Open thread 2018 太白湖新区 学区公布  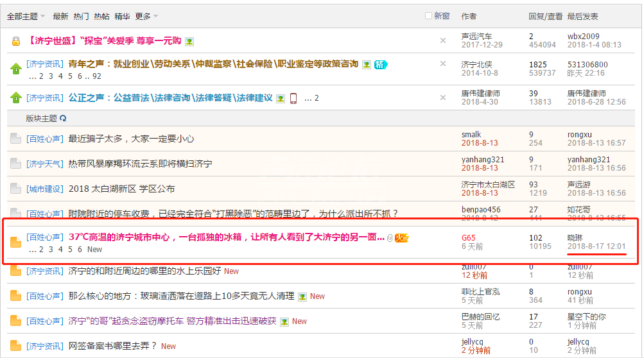(121, 189)
